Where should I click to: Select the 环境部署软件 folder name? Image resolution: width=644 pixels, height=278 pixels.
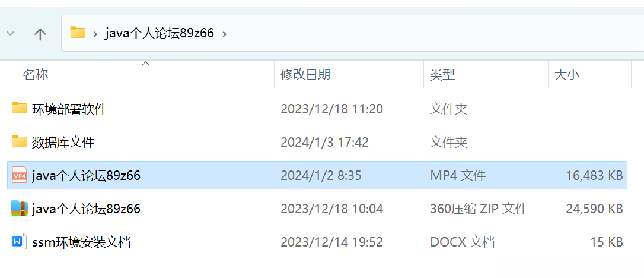click(x=69, y=109)
